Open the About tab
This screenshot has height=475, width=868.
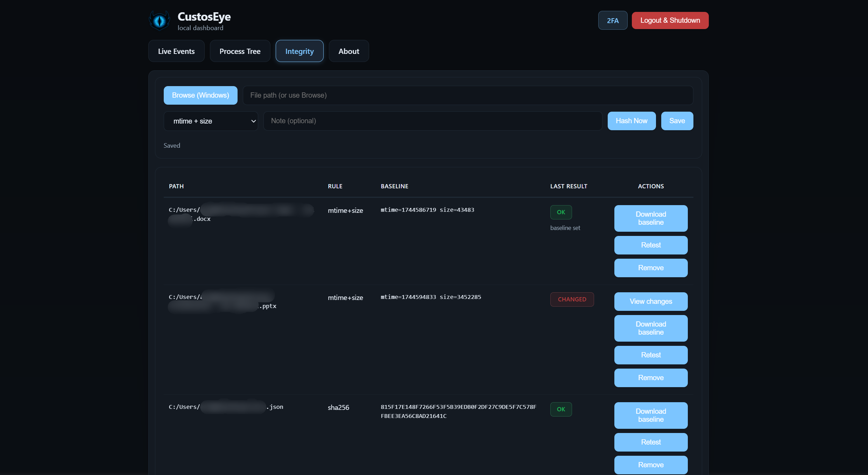(348, 51)
